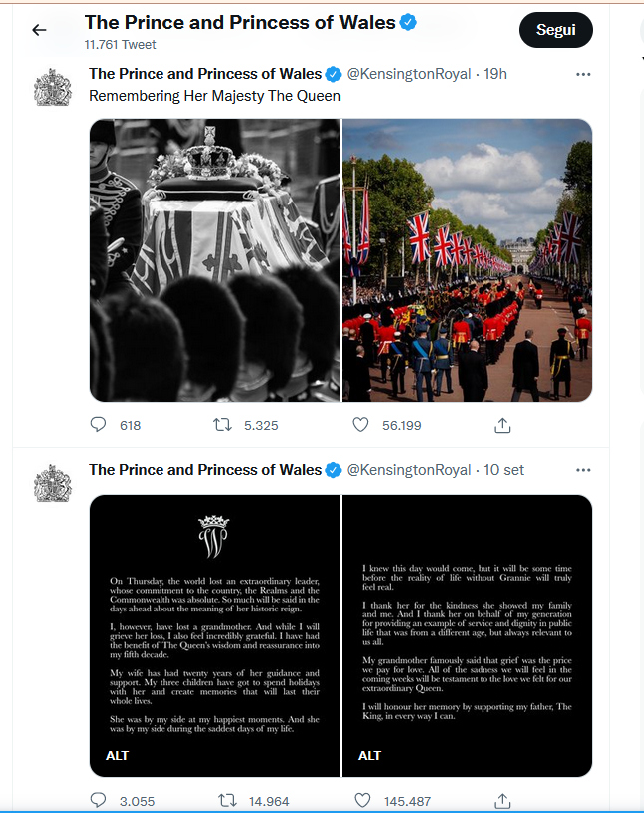Open the 10 set timestamp link
Image resolution: width=644 pixels, height=813 pixels.
(503, 470)
